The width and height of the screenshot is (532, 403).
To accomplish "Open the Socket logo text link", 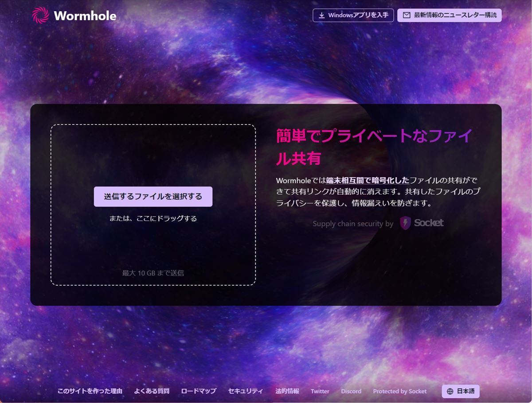I will pyautogui.click(x=429, y=223).
